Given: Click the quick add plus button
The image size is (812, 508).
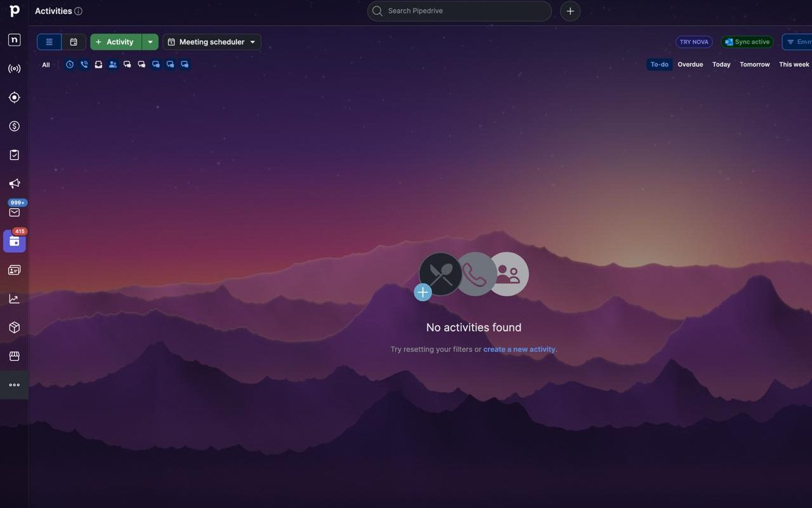Looking at the screenshot, I should coord(570,11).
